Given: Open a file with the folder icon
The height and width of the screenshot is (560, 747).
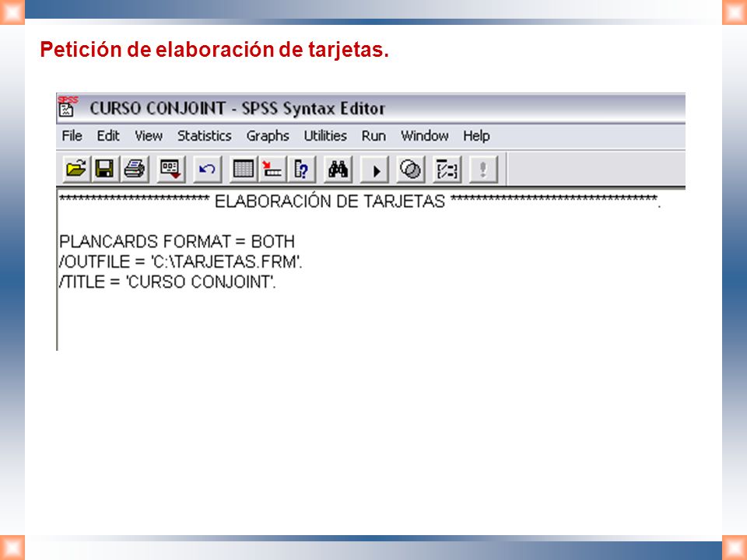Looking at the screenshot, I should [76, 169].
